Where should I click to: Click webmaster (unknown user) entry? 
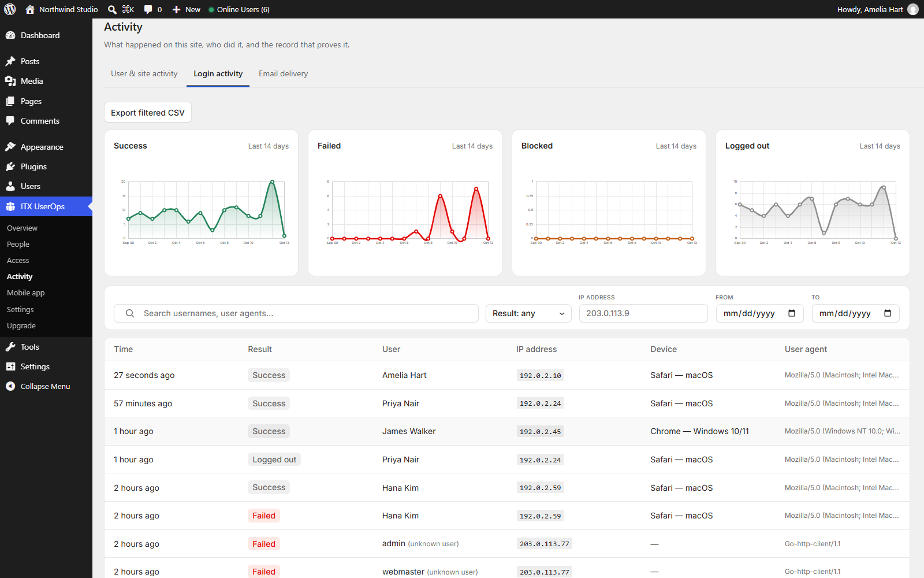[430, 572]
